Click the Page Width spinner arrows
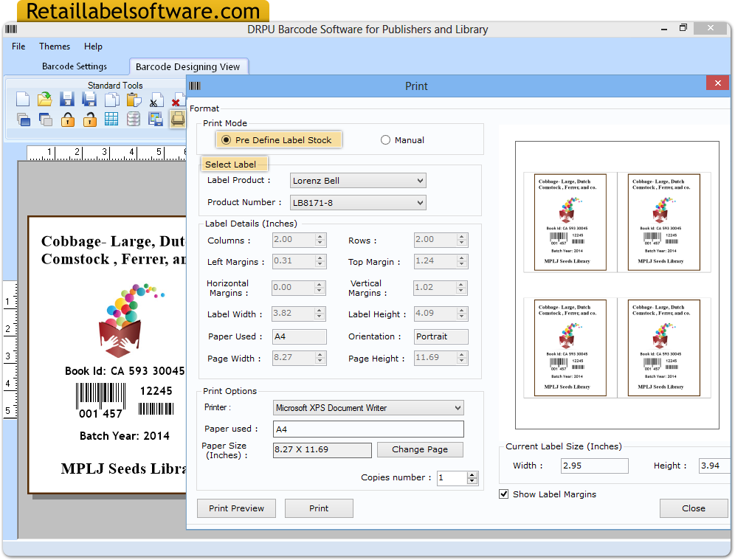Image resolution: width=735 pixels, height=560 pixels. 320,358
